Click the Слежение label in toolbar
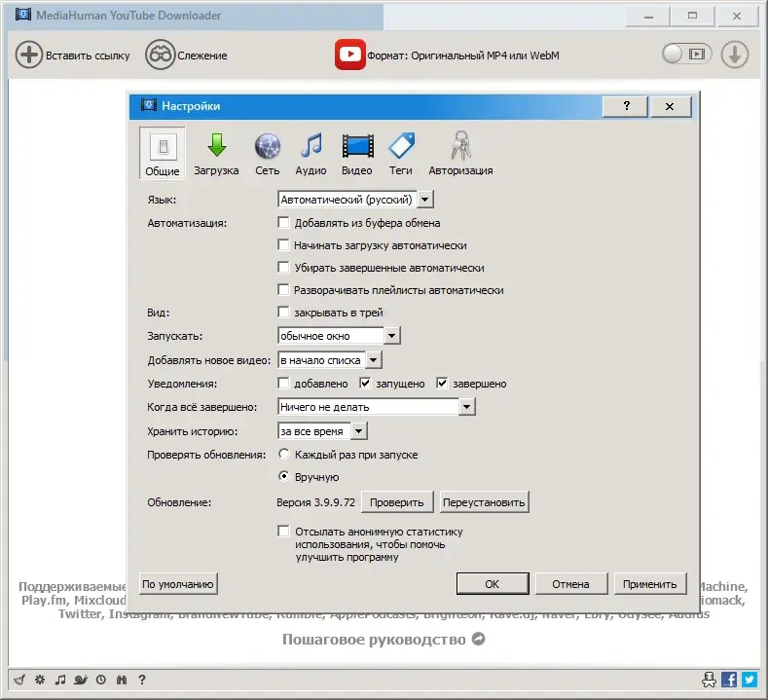Viewport: 768px width, 700px height. click(202, 55)
